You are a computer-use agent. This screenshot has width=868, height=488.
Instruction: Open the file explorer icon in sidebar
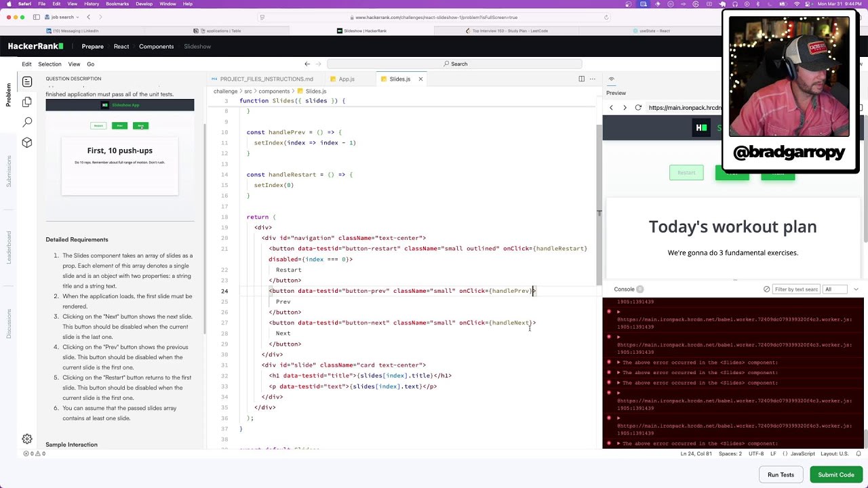(27, 102)
